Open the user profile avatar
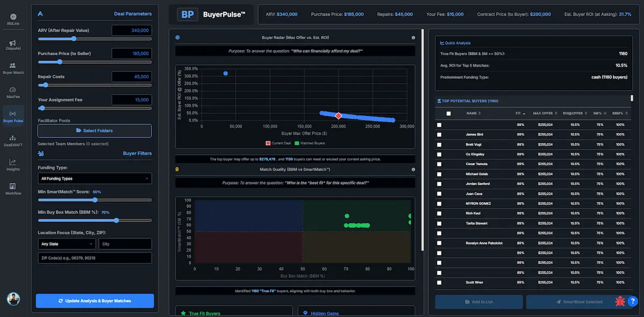The image size is (644, 317). click(x=13, y=298)
